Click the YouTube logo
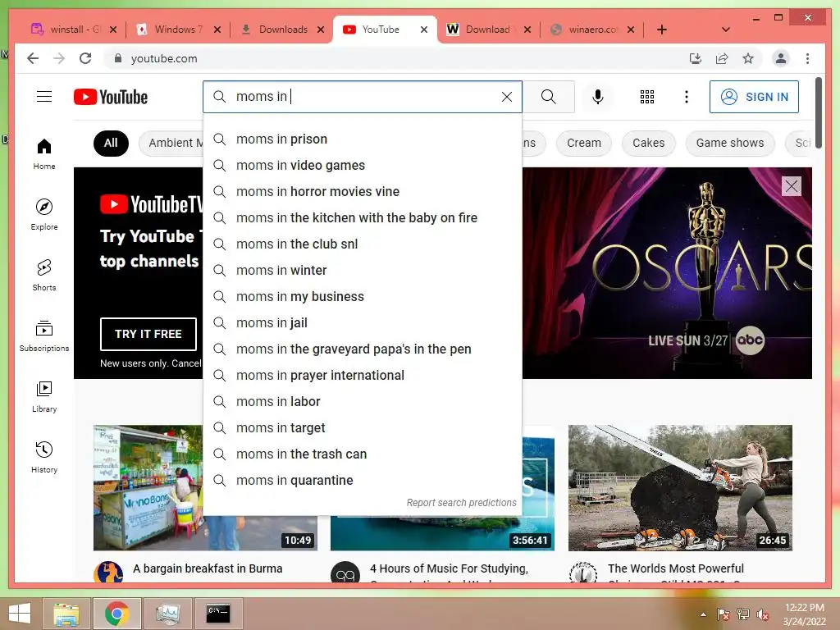The image size is (840, 630). [111, 97]
